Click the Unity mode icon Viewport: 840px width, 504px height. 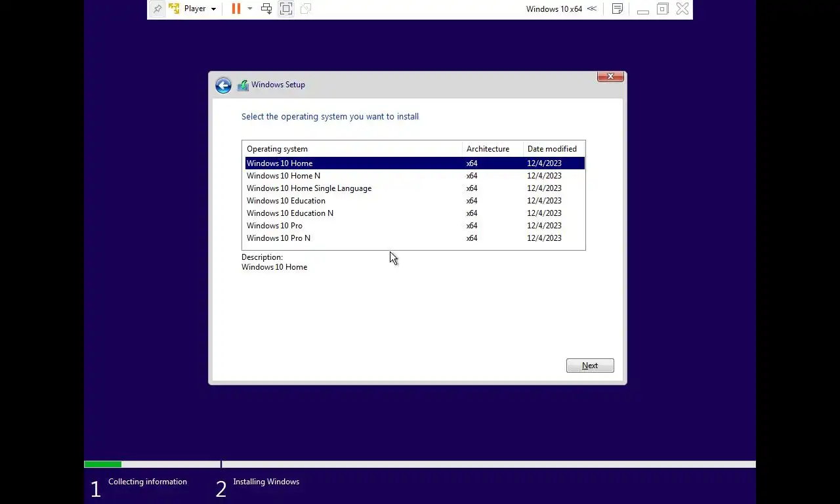coord(306,9)
